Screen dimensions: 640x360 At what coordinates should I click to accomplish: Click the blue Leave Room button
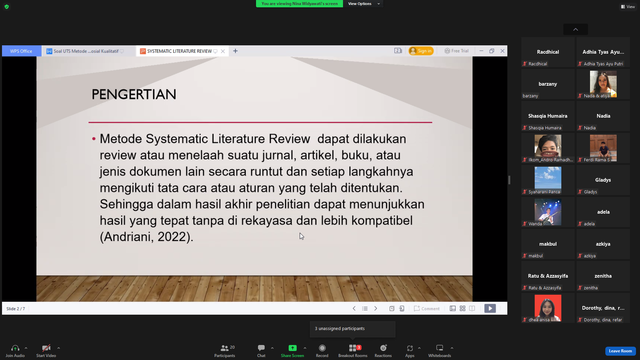coord(620,351)
